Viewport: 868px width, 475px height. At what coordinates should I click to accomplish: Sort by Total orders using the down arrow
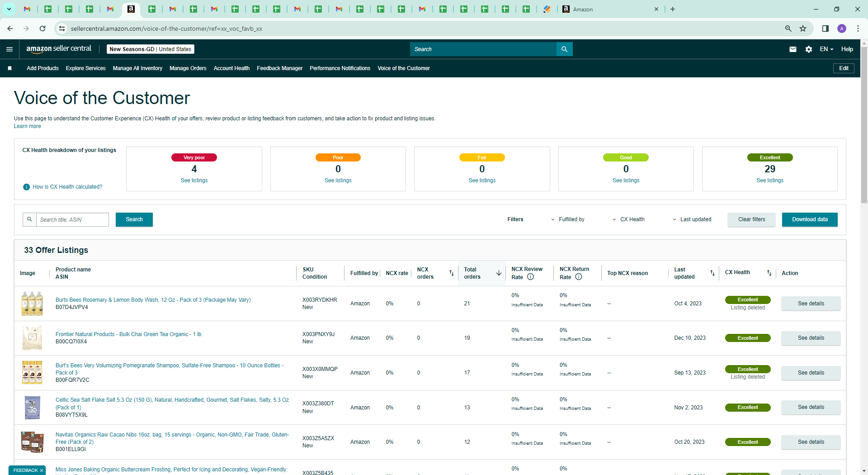499,273
